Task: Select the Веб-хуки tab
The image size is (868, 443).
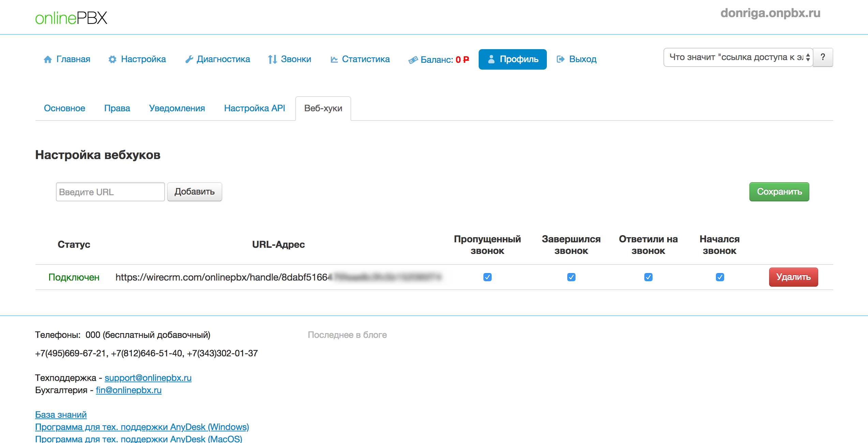Action: pyautogui.click(x=323, y=108)
